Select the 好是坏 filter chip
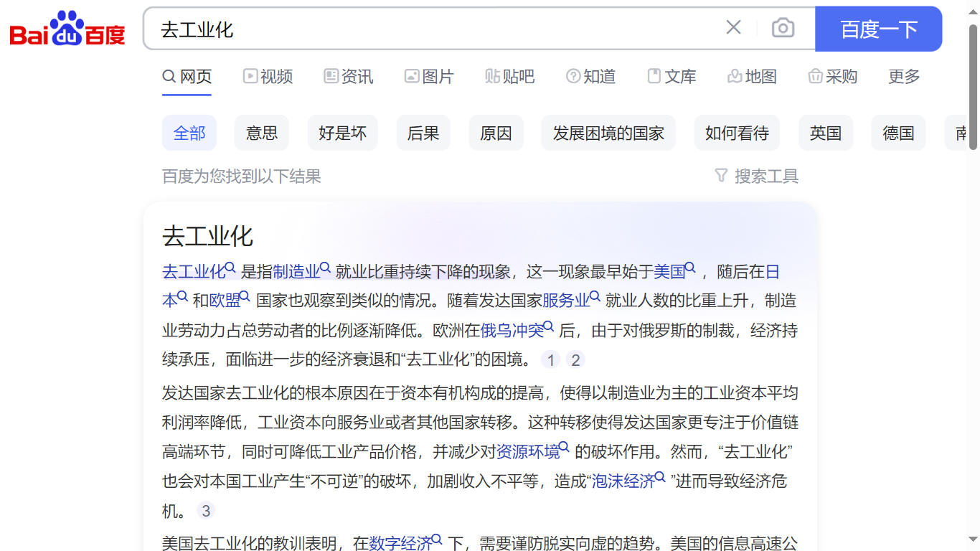 click(x=342, y=133)
